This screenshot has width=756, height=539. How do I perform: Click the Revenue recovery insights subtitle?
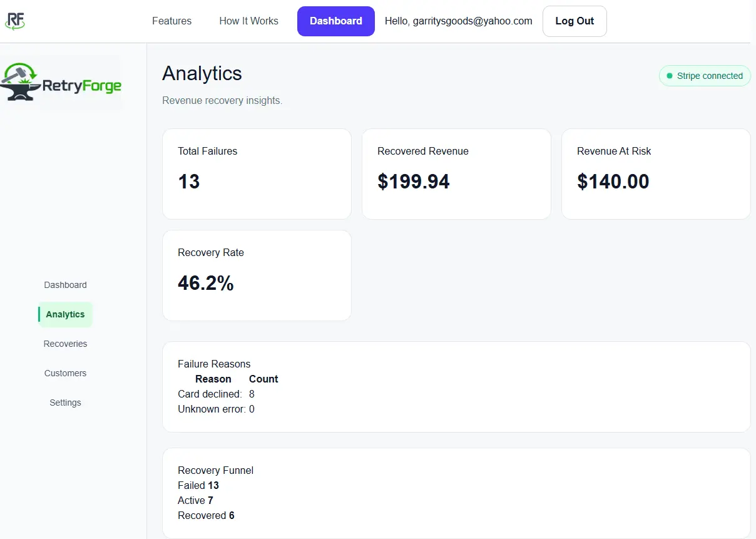(222, 101)
